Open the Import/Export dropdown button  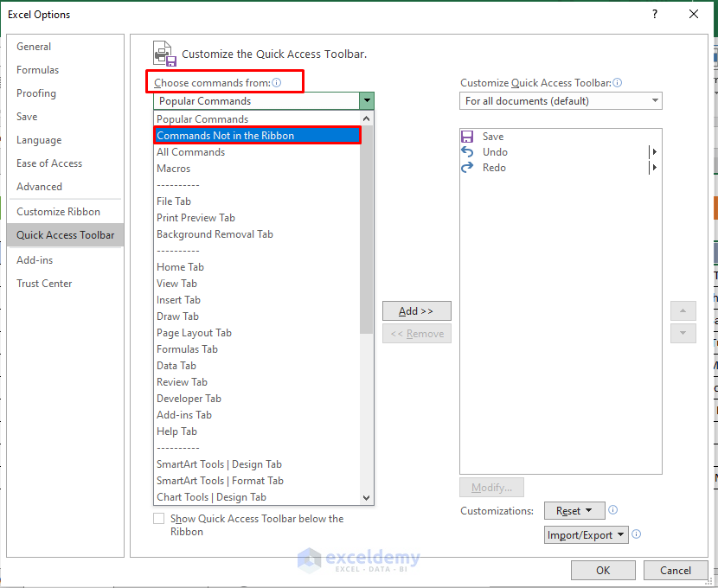[x=587, y=535]
